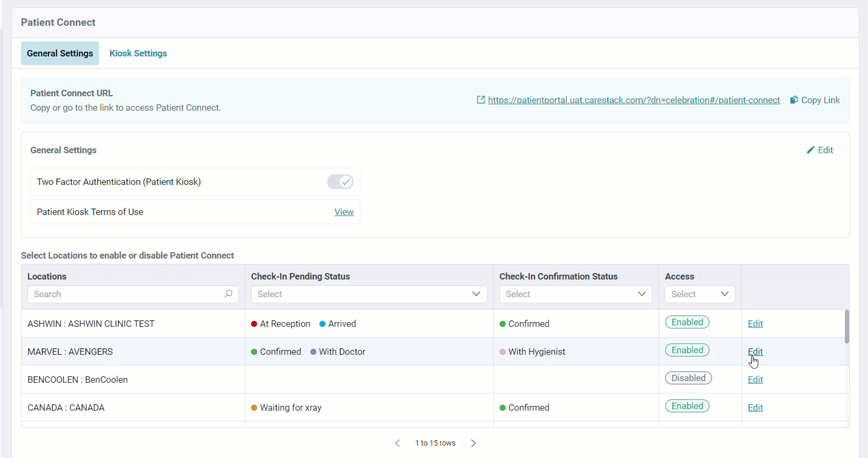Go to next page of rows arrow
868x458 pixels.
[473, 443]
